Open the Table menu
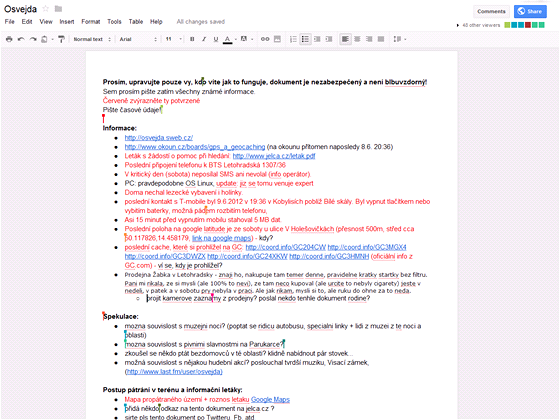560x420 pixels. tap(136, 22)
